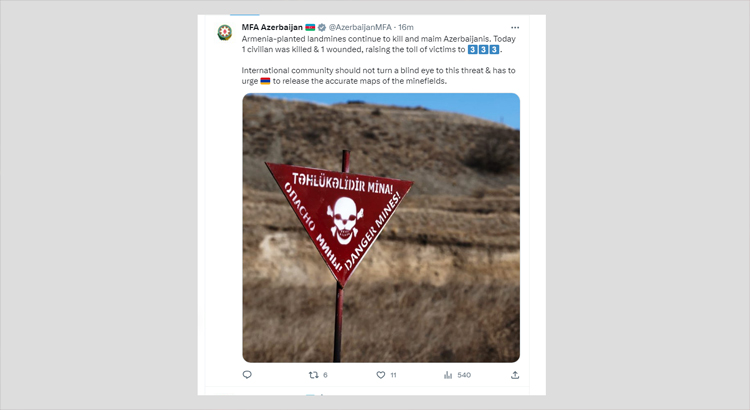
Task: Open the MFA Azerbaijan profile avatar
Action: point(225,32)
